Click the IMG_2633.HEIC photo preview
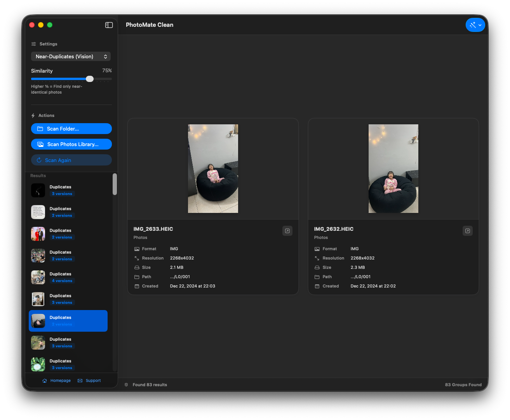Image resolution: width=510 pixels, height=420 pixels. tap(213, 168)
